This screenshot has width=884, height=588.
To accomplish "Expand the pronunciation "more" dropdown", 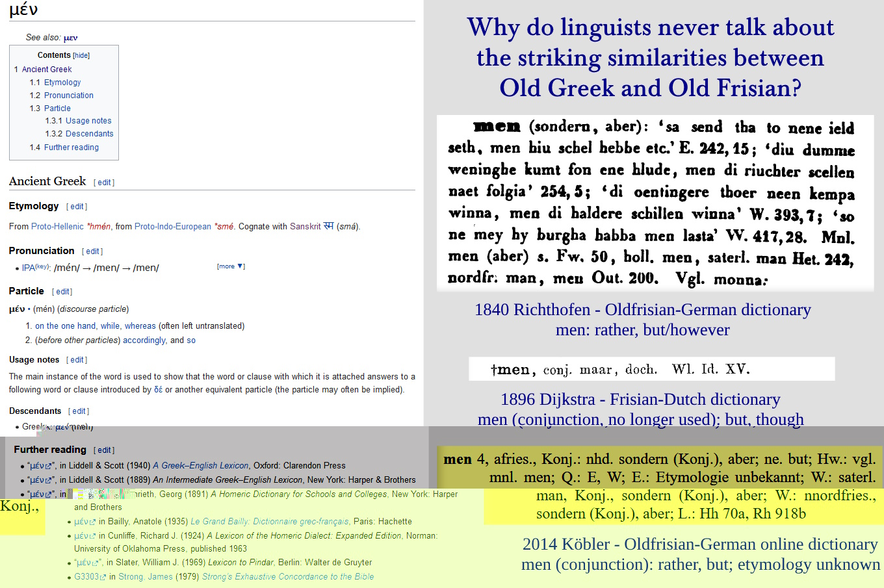I will coord(231,266).
